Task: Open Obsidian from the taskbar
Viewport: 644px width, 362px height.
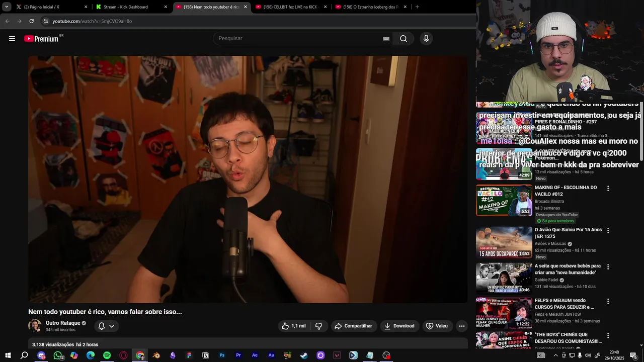Action: point(173,355)
